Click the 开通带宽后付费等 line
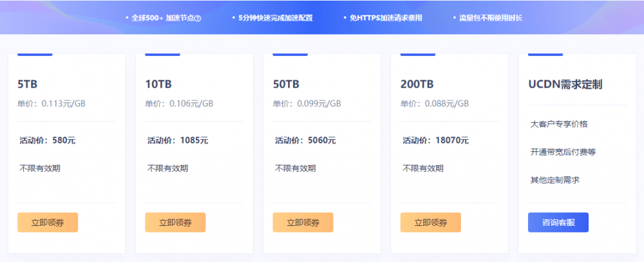 point(563,152)
